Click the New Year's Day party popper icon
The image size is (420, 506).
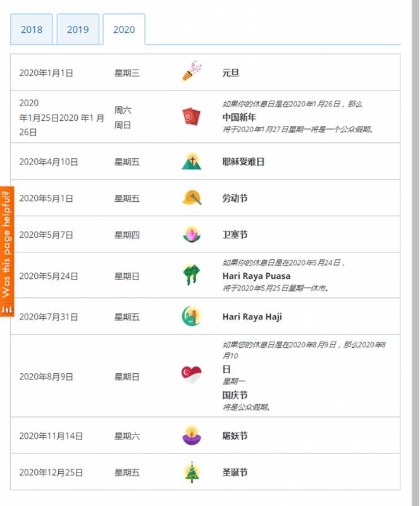(x=191, y=72)
